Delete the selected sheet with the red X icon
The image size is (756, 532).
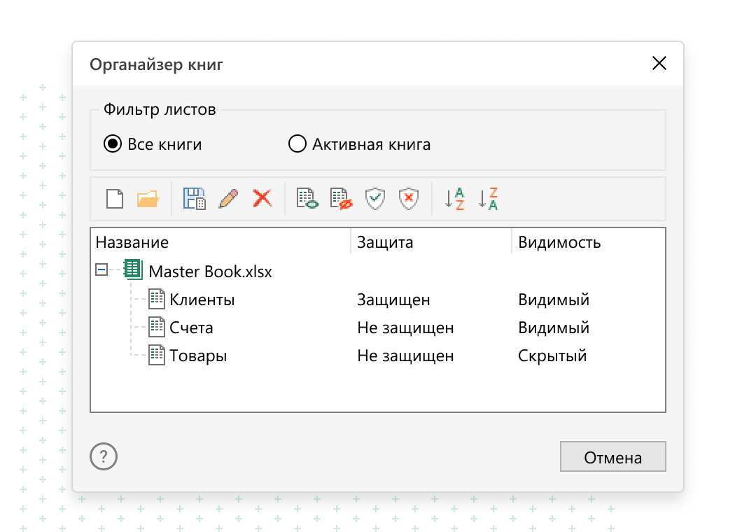(262, 199)
